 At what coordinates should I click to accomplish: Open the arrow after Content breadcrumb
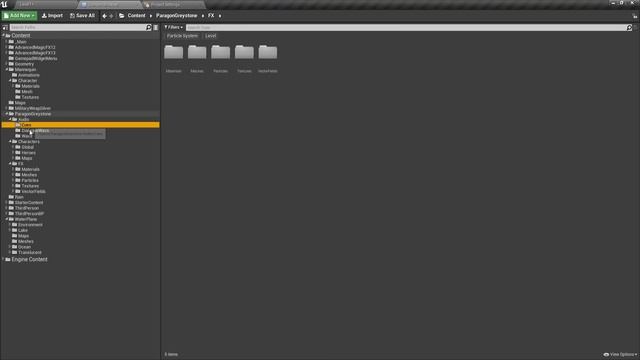[x=151, y=16]
